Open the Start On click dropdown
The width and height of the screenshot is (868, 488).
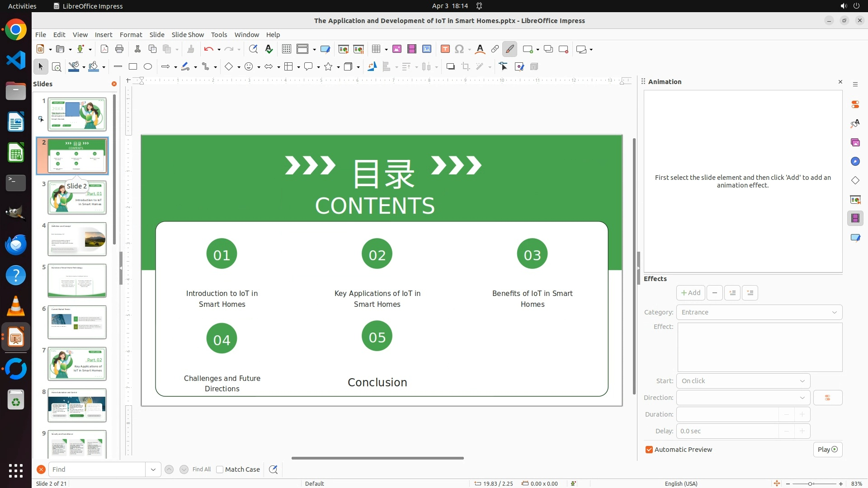click(x=743, y=381)
